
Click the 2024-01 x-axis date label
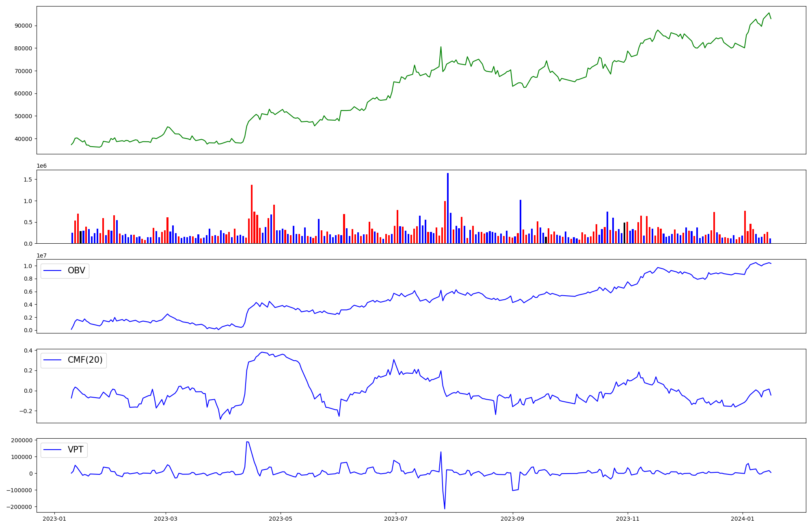743,519
